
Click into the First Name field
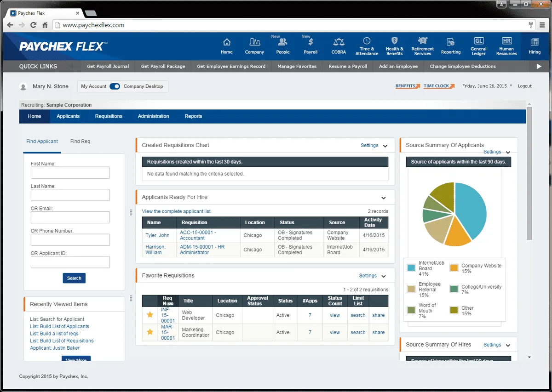coord(70,172)
